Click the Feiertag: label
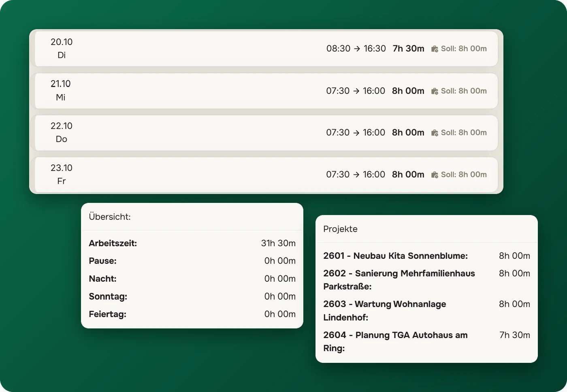The width and height of the screenshot is (567, 392). (107, 314)
